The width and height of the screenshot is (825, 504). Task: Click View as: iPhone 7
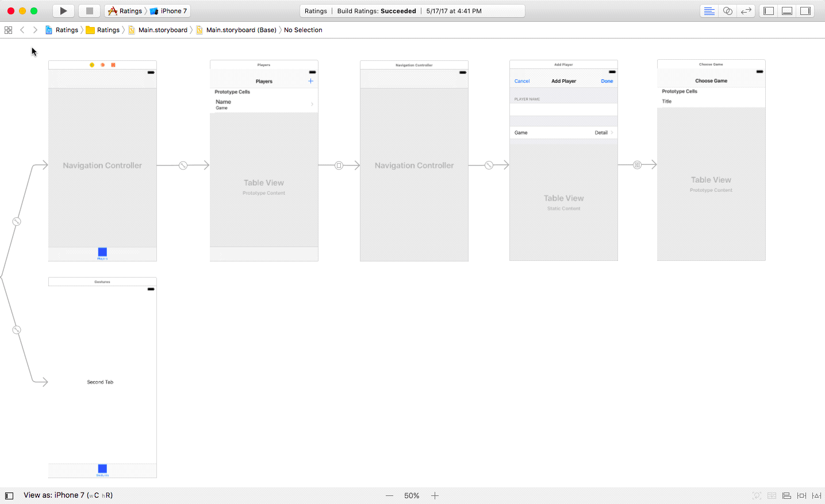coord(68,495)
